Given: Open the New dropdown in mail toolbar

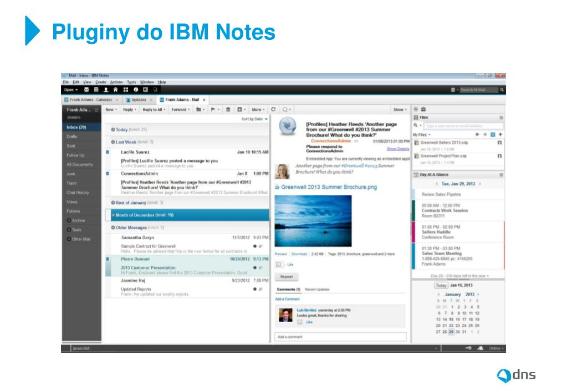Looking at the screenshot, I should coord(111,110).
